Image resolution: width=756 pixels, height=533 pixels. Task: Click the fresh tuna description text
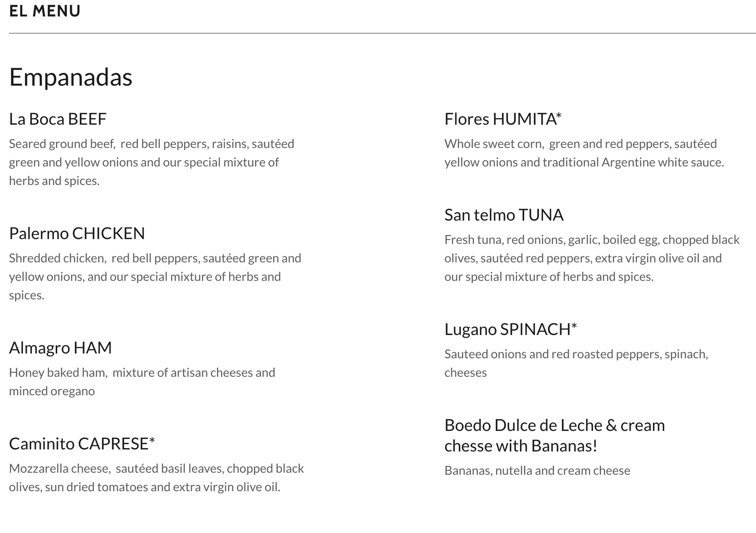point(591,258)
